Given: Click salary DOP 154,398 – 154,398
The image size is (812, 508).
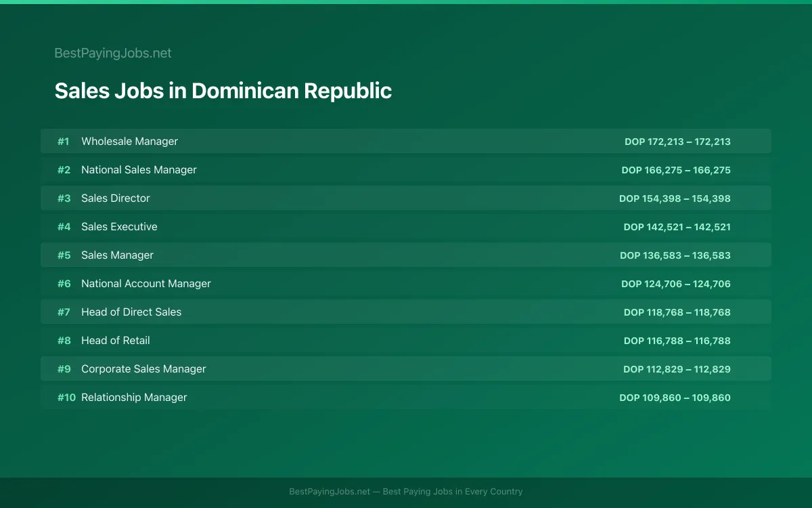Looking at the screenshot, I should click(675, 198).
